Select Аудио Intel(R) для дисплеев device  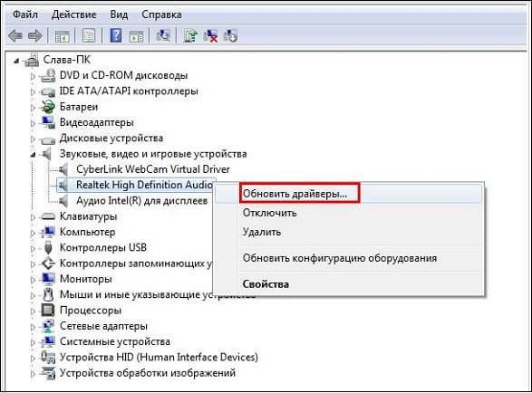pos(141,200)
